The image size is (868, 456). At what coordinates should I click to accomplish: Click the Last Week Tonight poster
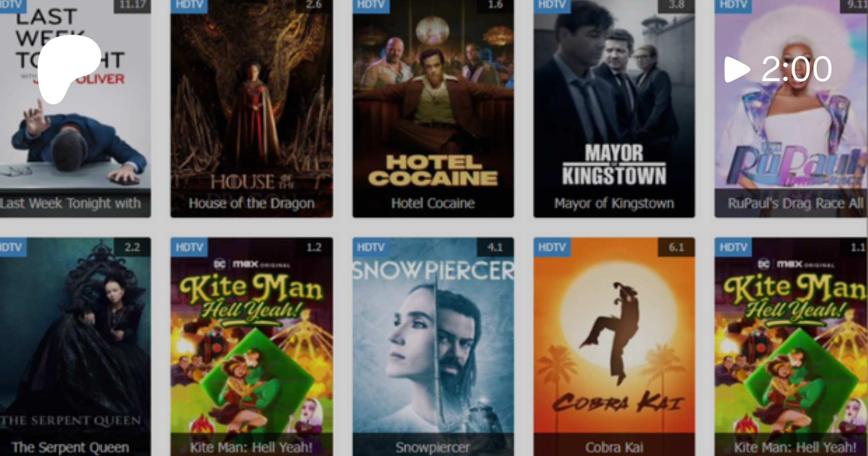point(75,109)
